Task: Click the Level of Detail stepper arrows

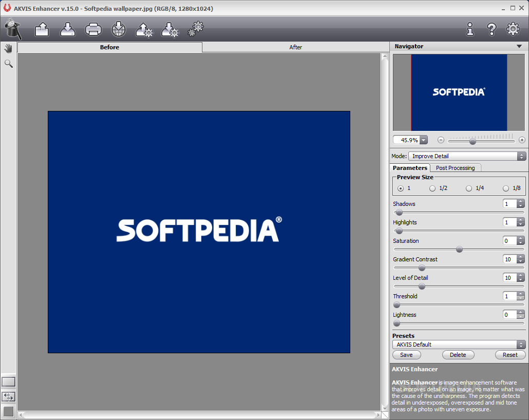Action: tap(521, 278)
